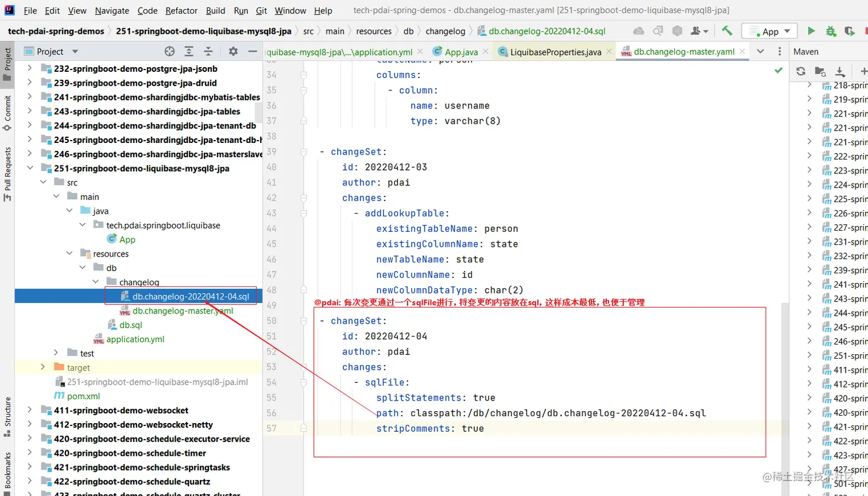Switch to the LiquibaseProperties.java tab

pos(556,52)
